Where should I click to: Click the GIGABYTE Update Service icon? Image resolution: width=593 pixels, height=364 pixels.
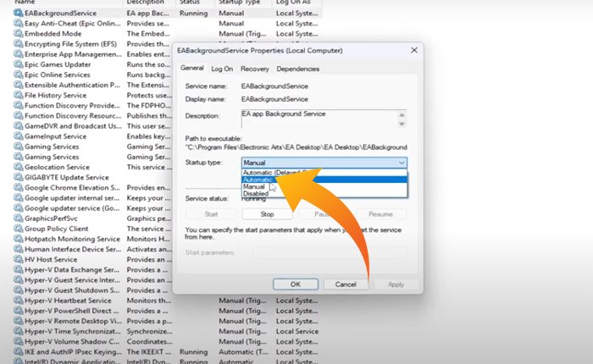point(18,177)
